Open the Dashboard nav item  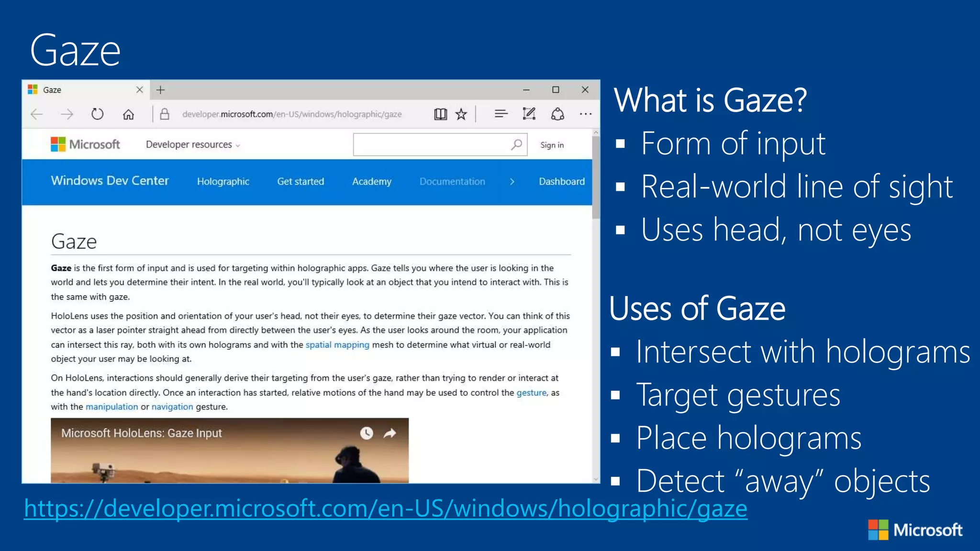point(562,182)
